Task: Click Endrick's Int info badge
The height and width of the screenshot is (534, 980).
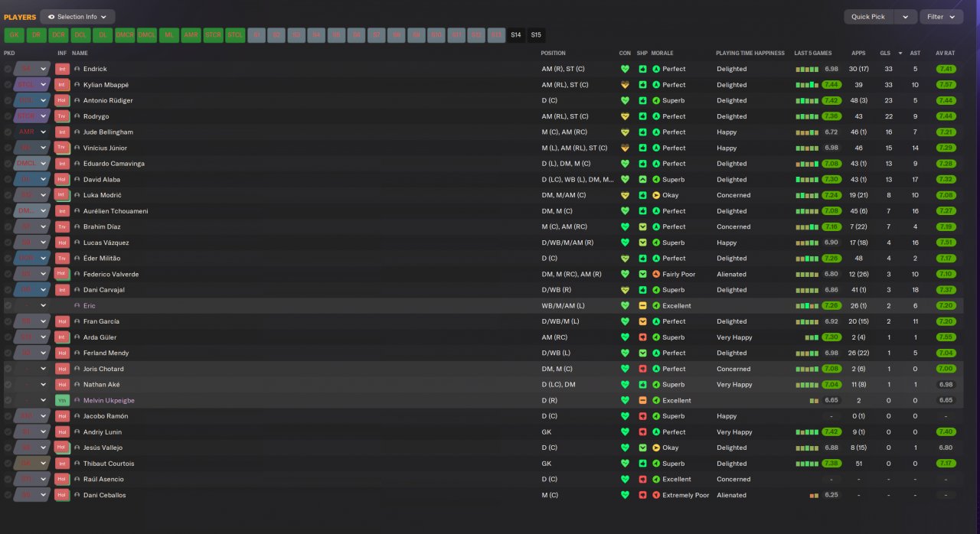Action: [x=62, y=69]
